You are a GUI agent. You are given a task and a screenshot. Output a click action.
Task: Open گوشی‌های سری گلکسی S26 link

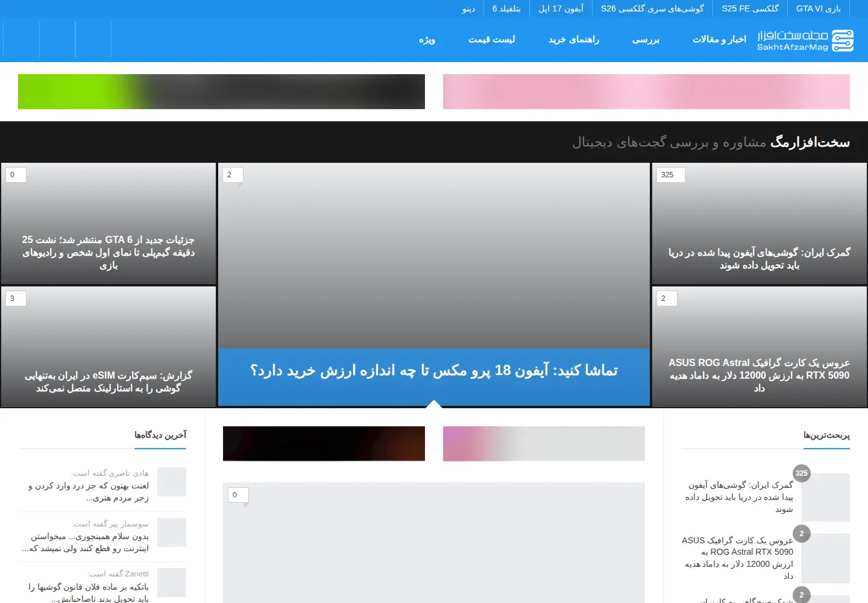click(652, 8)
